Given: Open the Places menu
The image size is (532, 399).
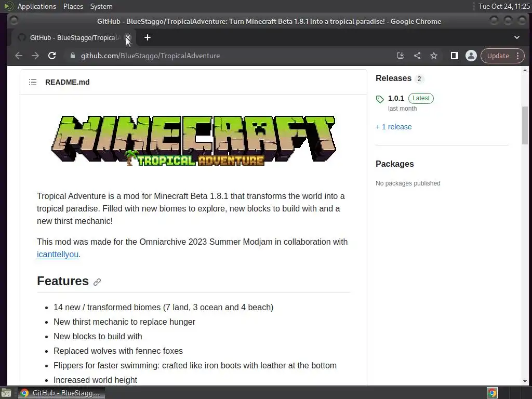Looking at the screenshot, I should (73, 6).
